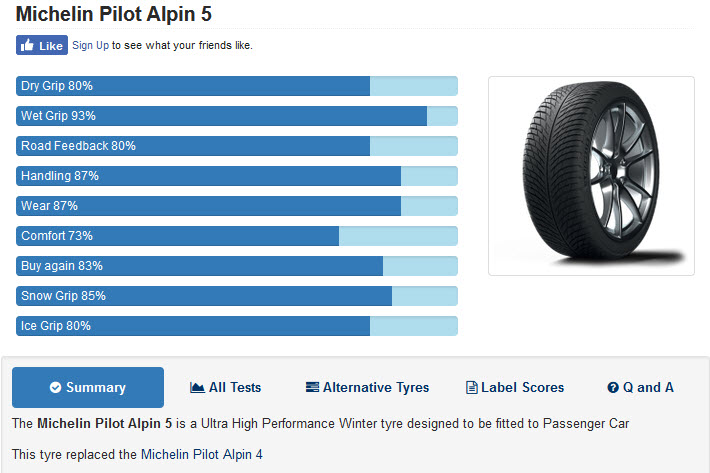This screenshot has width=710, height=473.
Task: Follow the Michelin Pilot Alpin 4 link
Action: 201,454
